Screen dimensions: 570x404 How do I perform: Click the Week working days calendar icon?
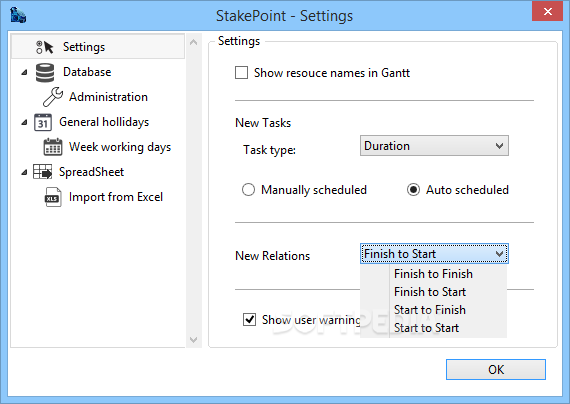53,147
